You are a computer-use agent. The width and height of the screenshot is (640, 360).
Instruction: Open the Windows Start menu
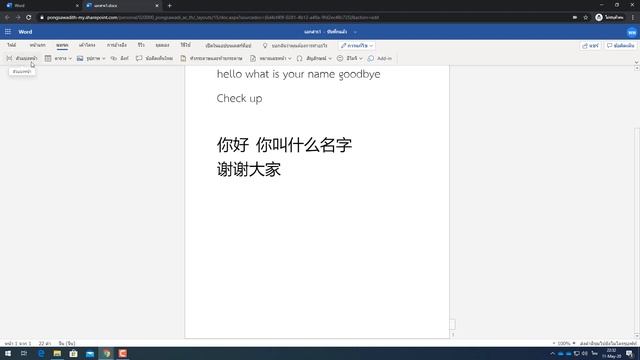click(x=8, y=353)
